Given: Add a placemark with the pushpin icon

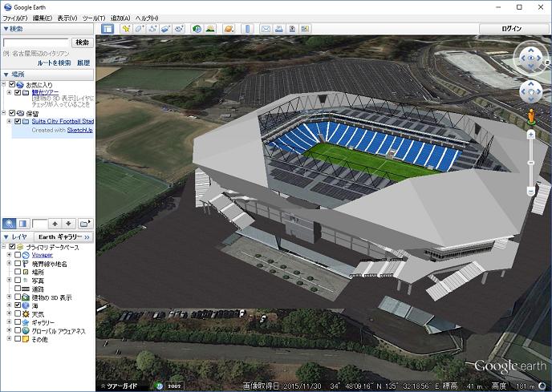Looking at the screenshot, I should click(126, 29).
